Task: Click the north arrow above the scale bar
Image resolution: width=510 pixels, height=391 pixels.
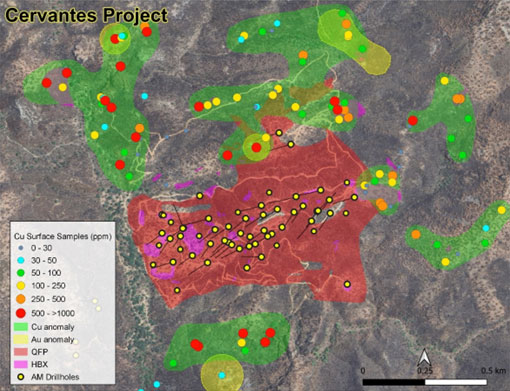Action: (x=424, y=357)
